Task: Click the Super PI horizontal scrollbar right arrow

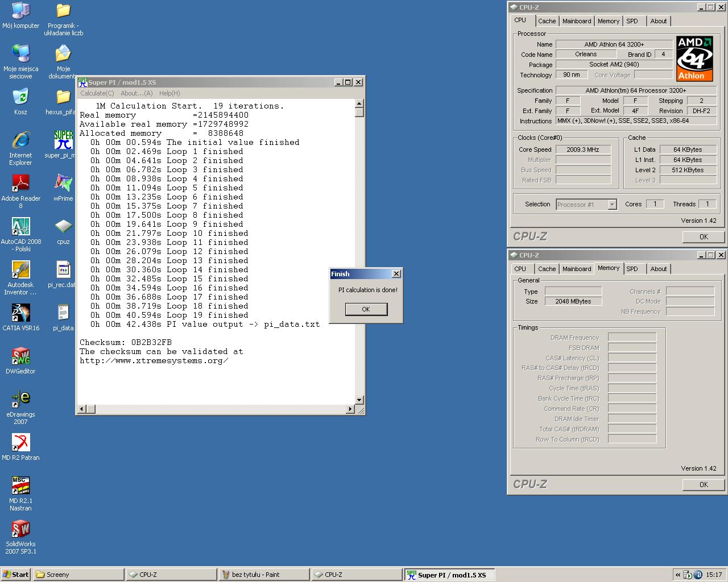Action: click(350, 409)
